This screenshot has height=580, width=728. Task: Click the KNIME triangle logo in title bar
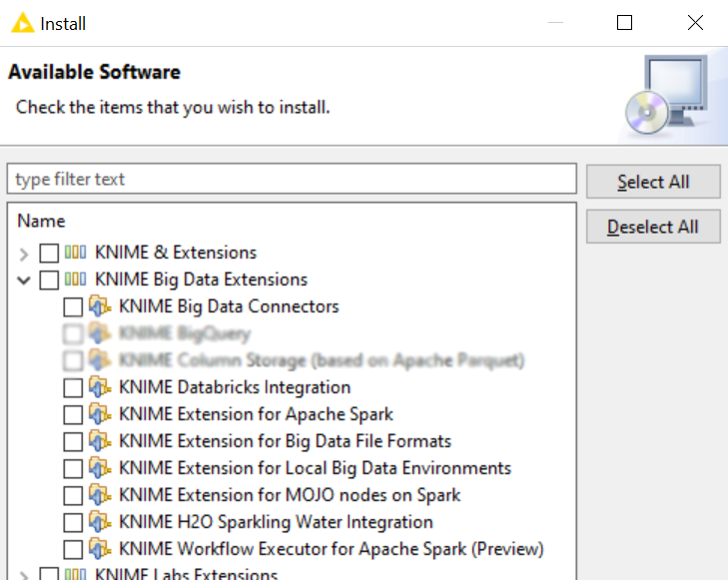coord(23,23)
